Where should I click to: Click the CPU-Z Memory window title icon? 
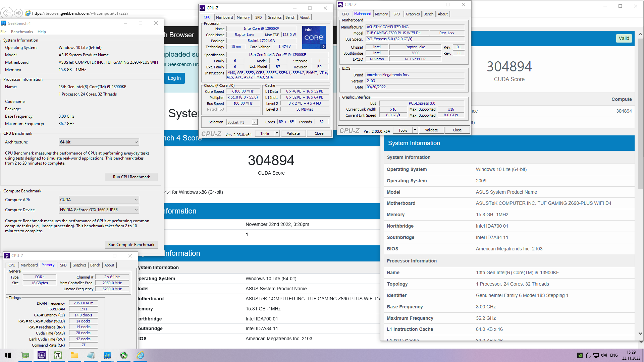[7, 256]
